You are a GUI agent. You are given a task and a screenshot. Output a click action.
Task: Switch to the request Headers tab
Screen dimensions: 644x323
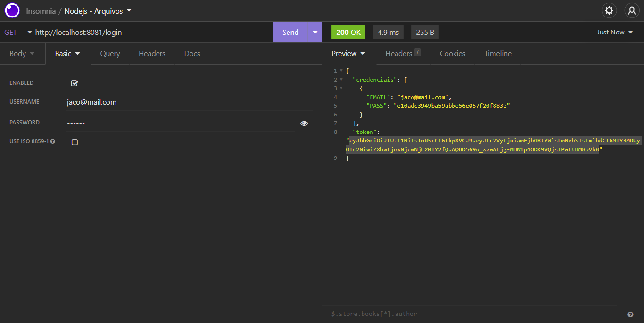tap(152, 53)
